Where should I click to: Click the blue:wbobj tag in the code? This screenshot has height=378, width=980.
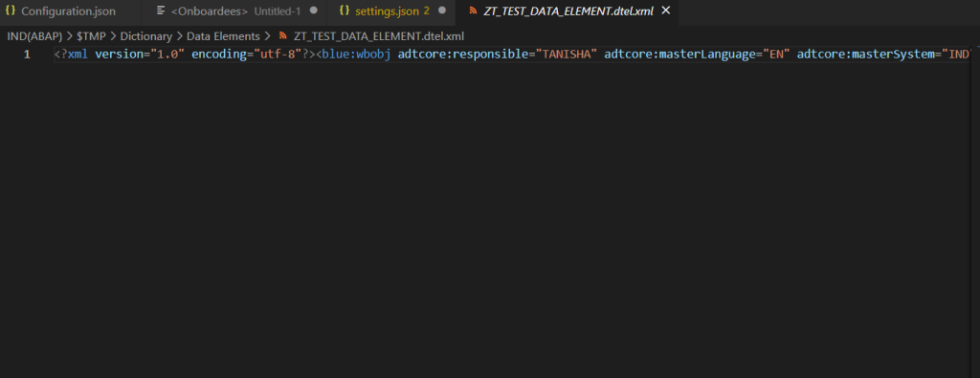(356, 55)
